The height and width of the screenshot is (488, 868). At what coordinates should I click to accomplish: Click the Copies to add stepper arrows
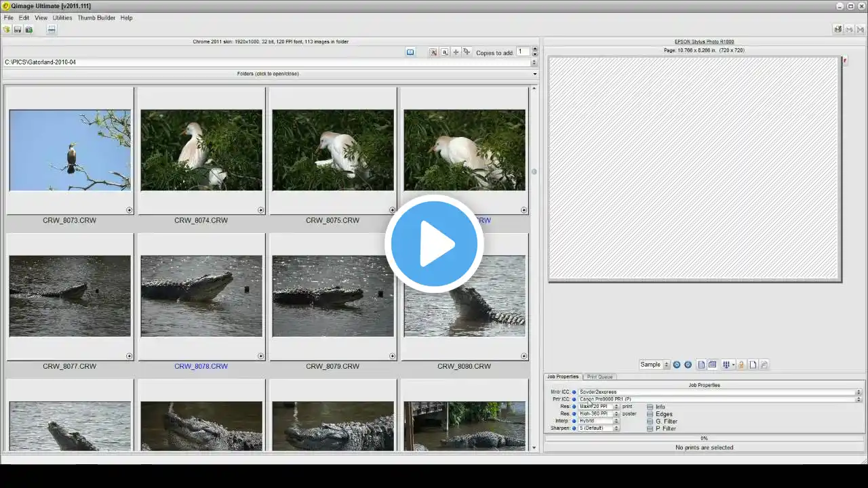[x=534, y=52]
